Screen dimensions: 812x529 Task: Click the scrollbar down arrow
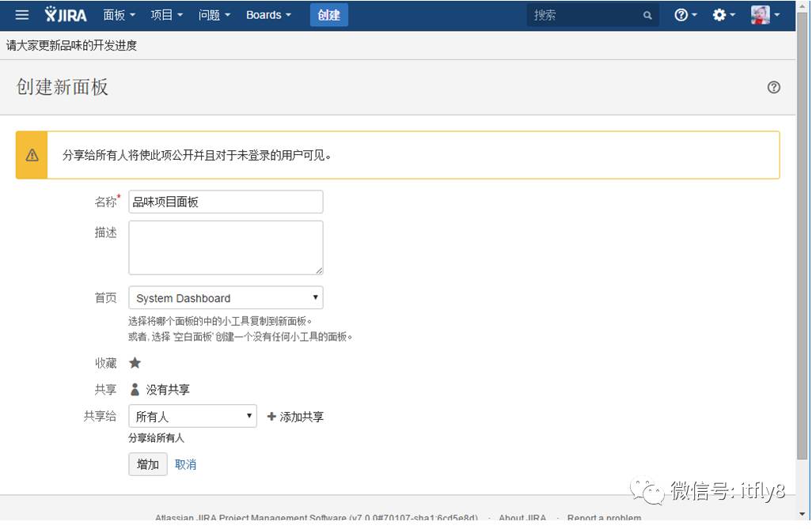coord(803,514)
